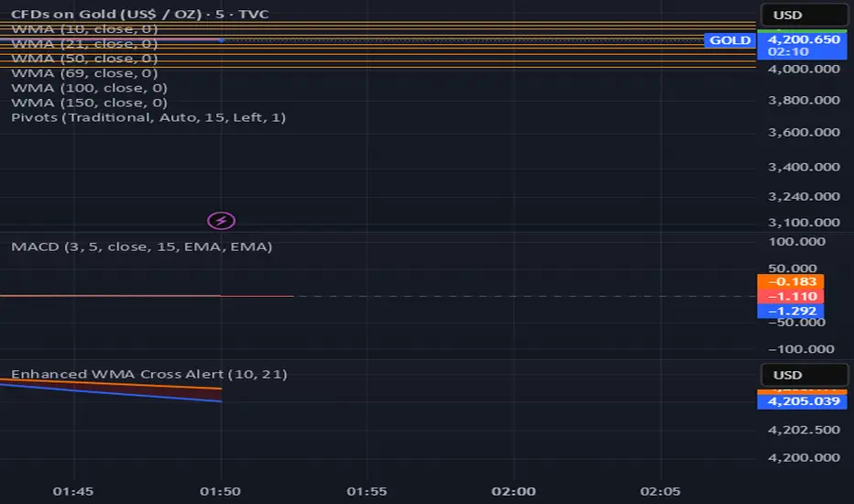Click the red -1.110 MACD value label
This screenshot has width=854, height=504.
pyautogui.click(x=790, y=296)
